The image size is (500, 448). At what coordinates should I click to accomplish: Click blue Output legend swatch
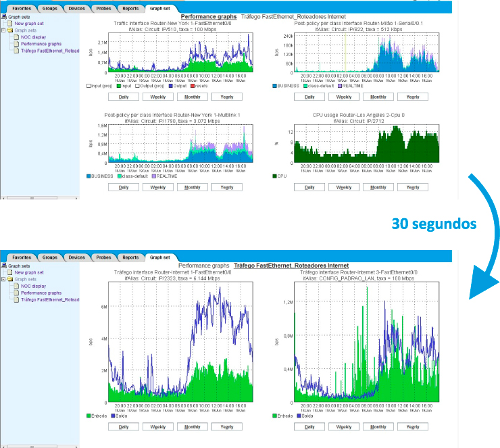coord(170,86)
